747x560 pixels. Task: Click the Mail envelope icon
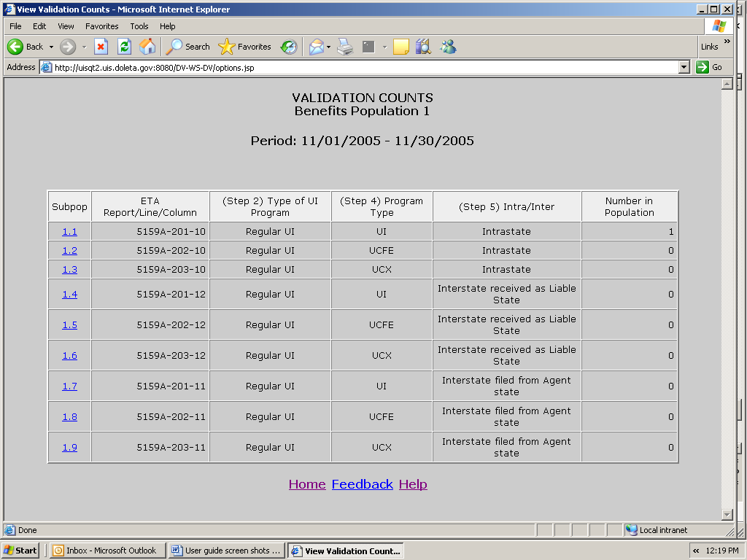[x=317, y=47]
